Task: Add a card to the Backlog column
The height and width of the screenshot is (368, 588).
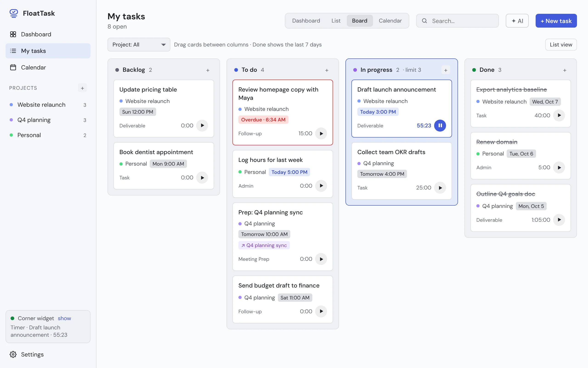Action: coord(208,70)
